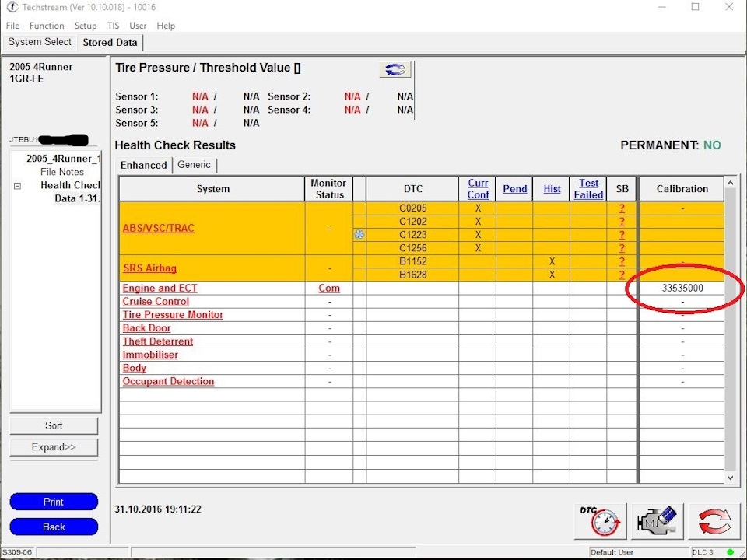Open Tire Pressure Monitor link
The width and height of the screenshot is (747, 560).
pyautogui.click(x=173, y=315)
